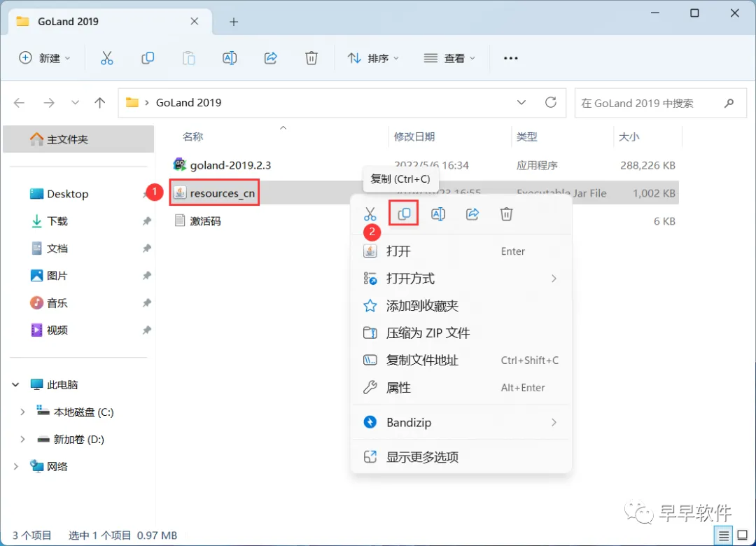Click the toolbar Share icon
The image size is (756, 546).
pyautogui.click(x=270, y=58)
